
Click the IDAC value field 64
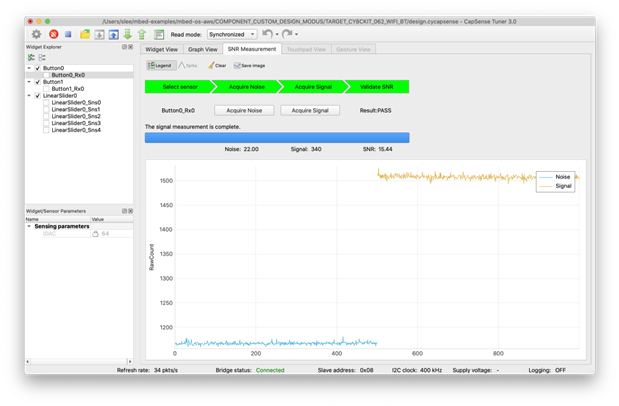(x=112, y=234)
